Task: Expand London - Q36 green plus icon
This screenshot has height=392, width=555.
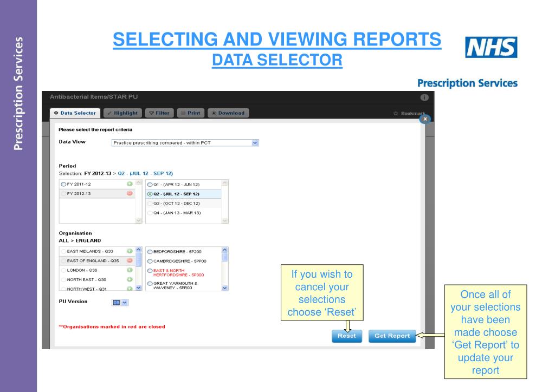Action: [130, 270]
